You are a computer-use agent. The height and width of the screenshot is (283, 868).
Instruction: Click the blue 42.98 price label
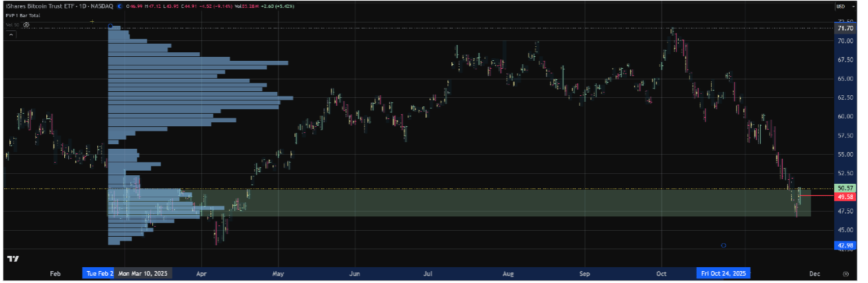845,246
